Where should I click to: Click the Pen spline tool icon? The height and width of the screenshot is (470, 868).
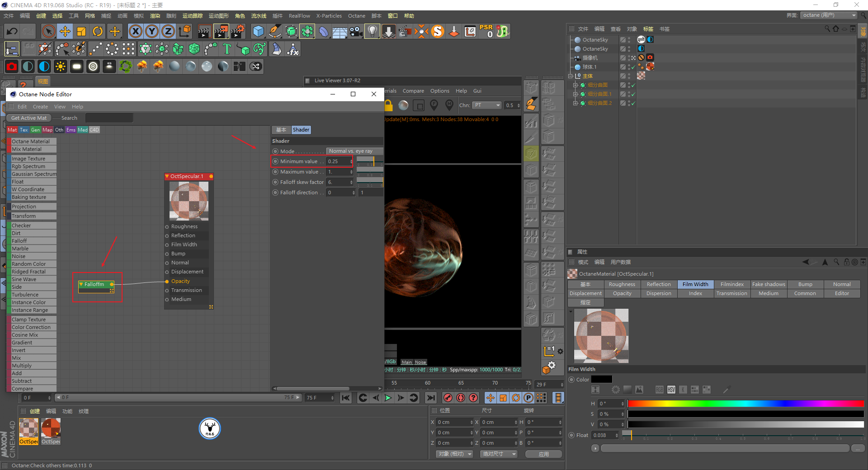click(275, 31)
